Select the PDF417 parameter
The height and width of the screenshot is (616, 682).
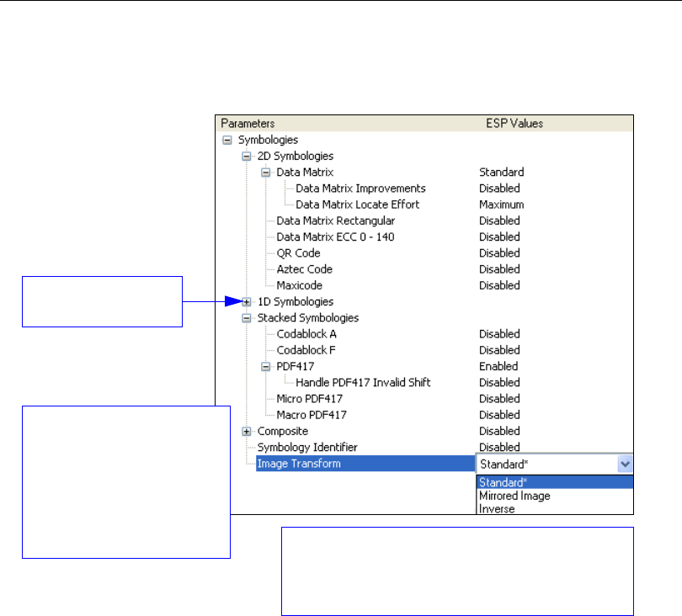point(296,366)
